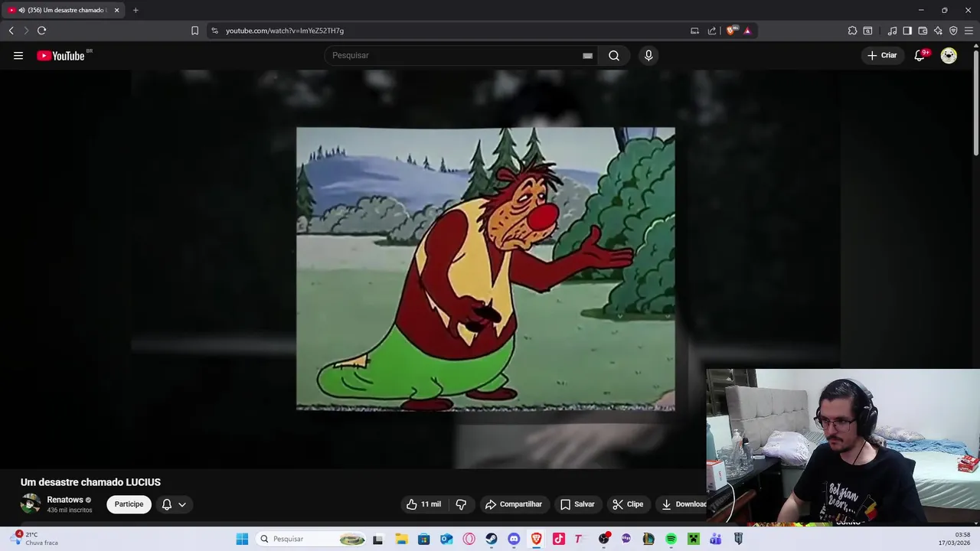The image size is (980, 551).
Task: Dislike the video
Action: (x=461, y=504)
